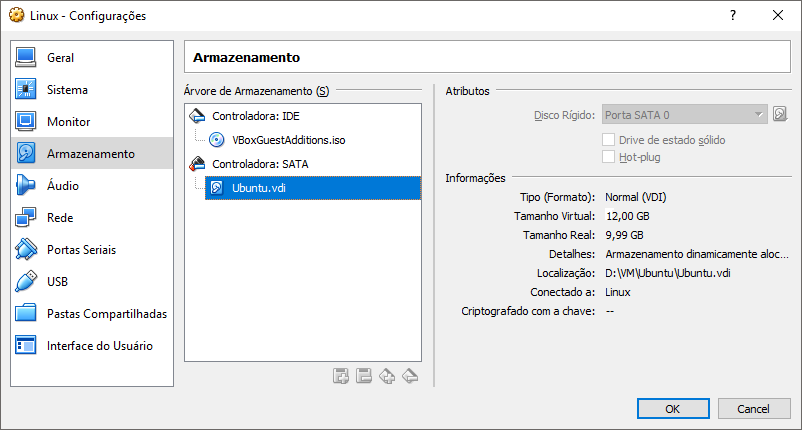The image size is (802, 430).
Task: Click the SATA controller icon
Action: tap(197, 164)
